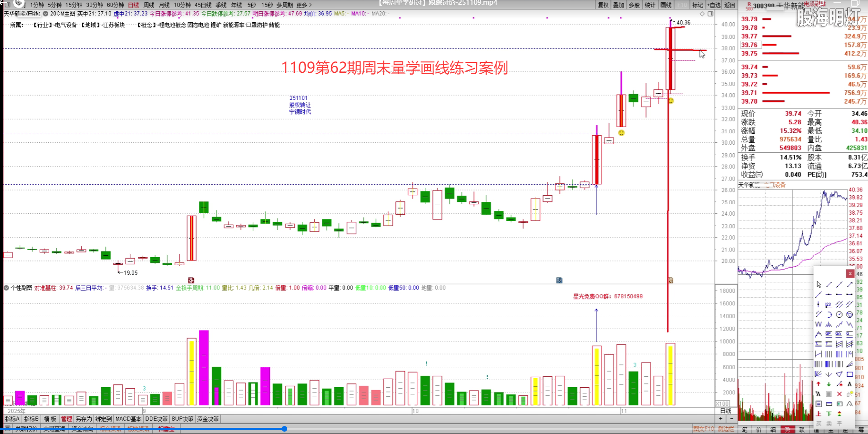Select the trendline drawing tool
The width and height of the screenshot is (868, 434).
pos(828,284)
